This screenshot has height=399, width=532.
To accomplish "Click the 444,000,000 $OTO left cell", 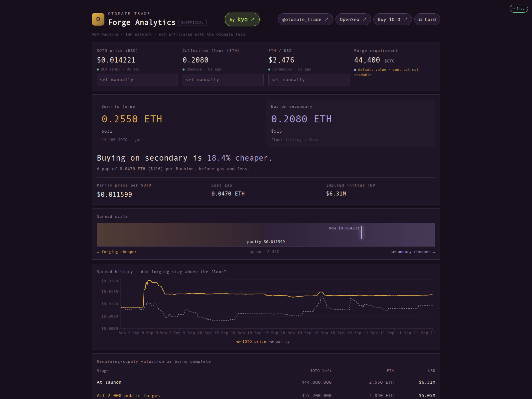I will (x=317, y=382).
